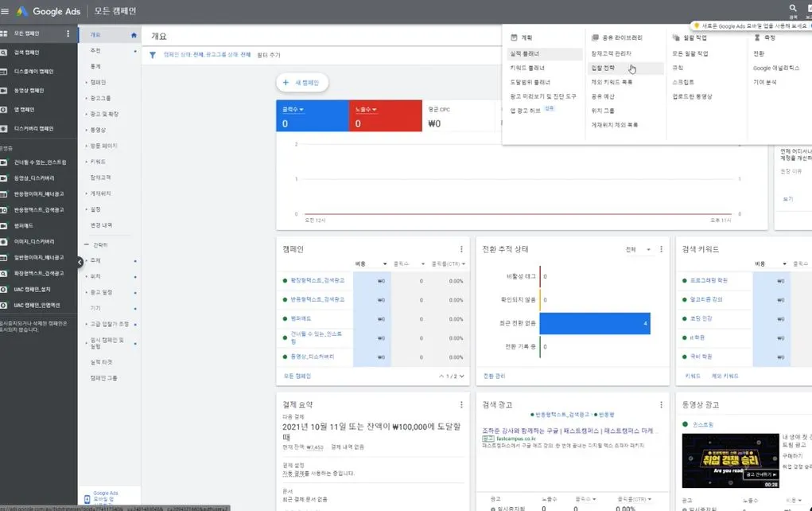Select 앱 캠페인 in the sidebar
The image size is (812, 511).
(25, 110)
